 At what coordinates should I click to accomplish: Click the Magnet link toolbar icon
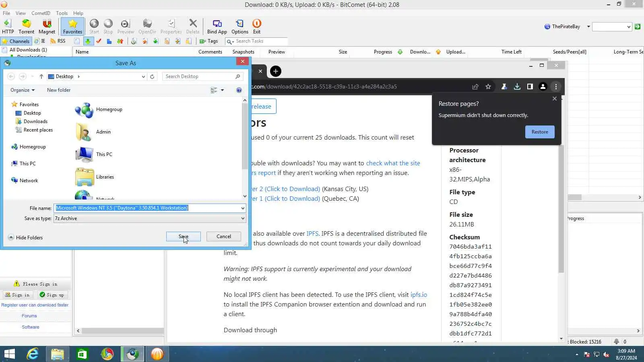pyautogui.click(x=47, y=27)
